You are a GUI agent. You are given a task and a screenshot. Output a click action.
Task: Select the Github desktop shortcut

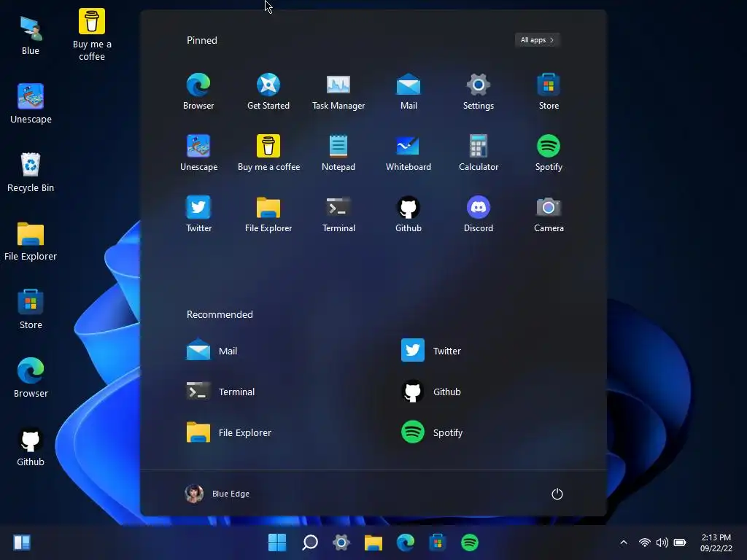tap(31, 447)
